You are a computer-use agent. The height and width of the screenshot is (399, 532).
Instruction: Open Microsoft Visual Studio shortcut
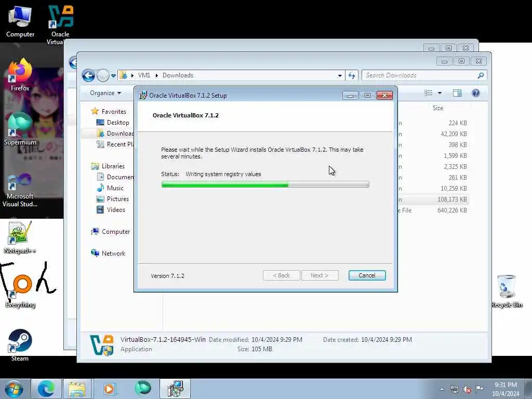click(20, 190)
